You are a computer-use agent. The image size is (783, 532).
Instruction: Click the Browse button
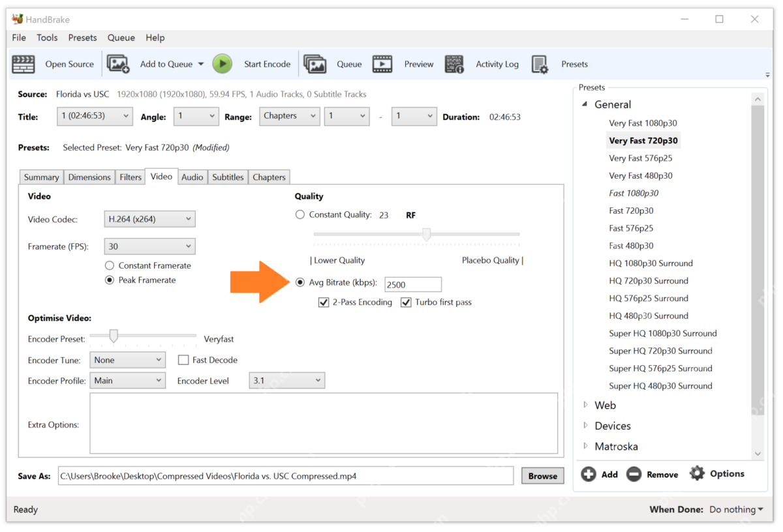coord(543,476)
